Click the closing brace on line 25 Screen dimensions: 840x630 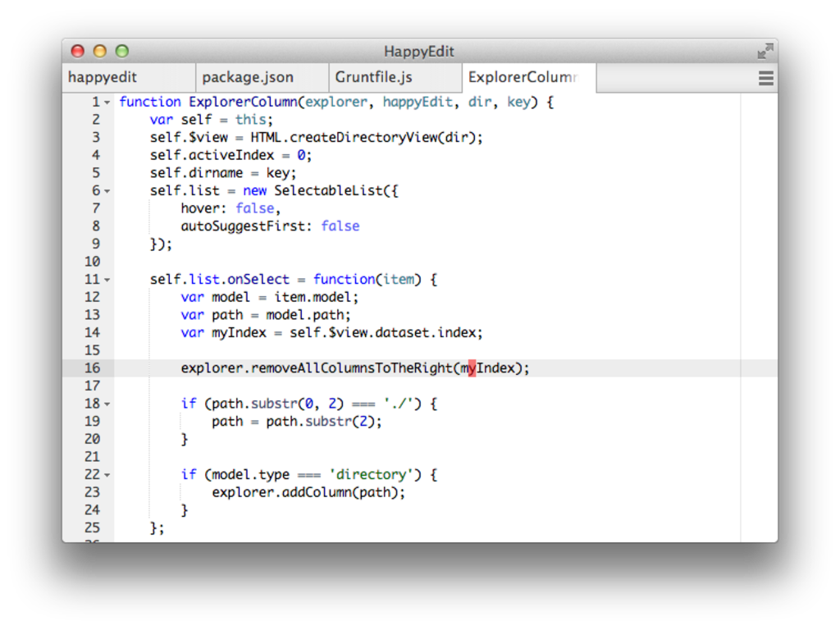[x=153, y=527]
